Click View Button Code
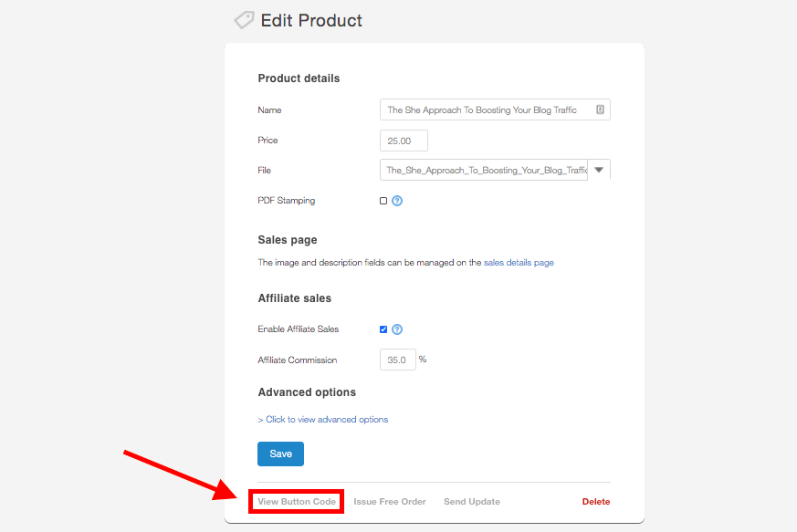Viewport: 797px width, 532px height. coord(297,501)
